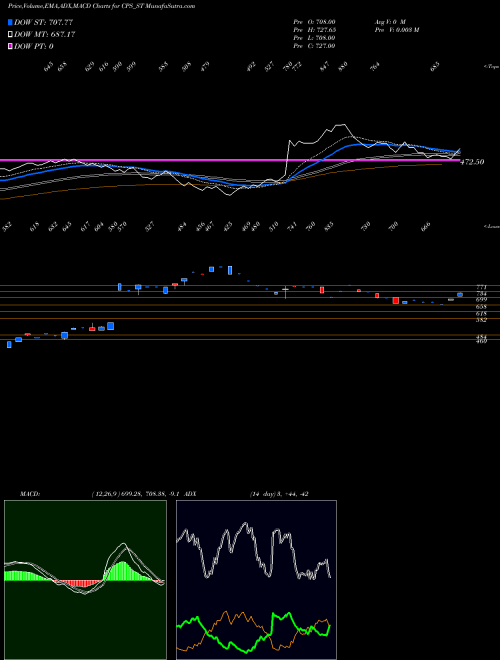Click the Pre O: 708.00 value
This screenshot has height=660, width=500.
click(x=314, y=21)
